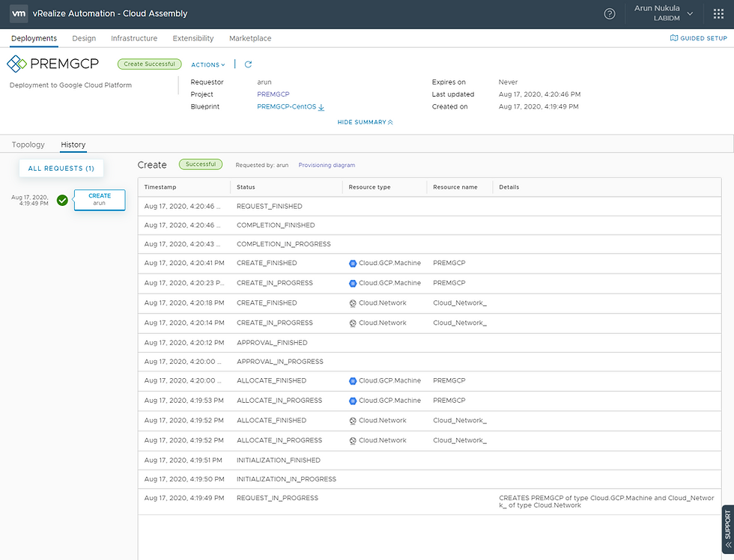
Task: Open Guided Setup link
Action: click(698, 38)
